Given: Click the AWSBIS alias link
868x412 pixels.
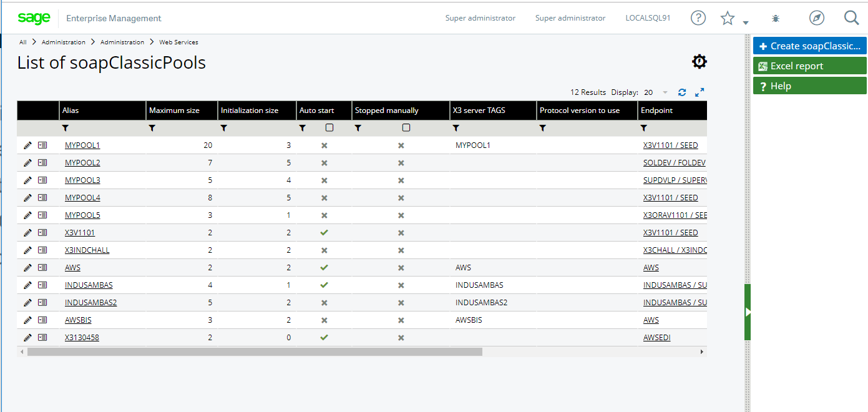Looking at the screenshot, I should coord(78,320).
